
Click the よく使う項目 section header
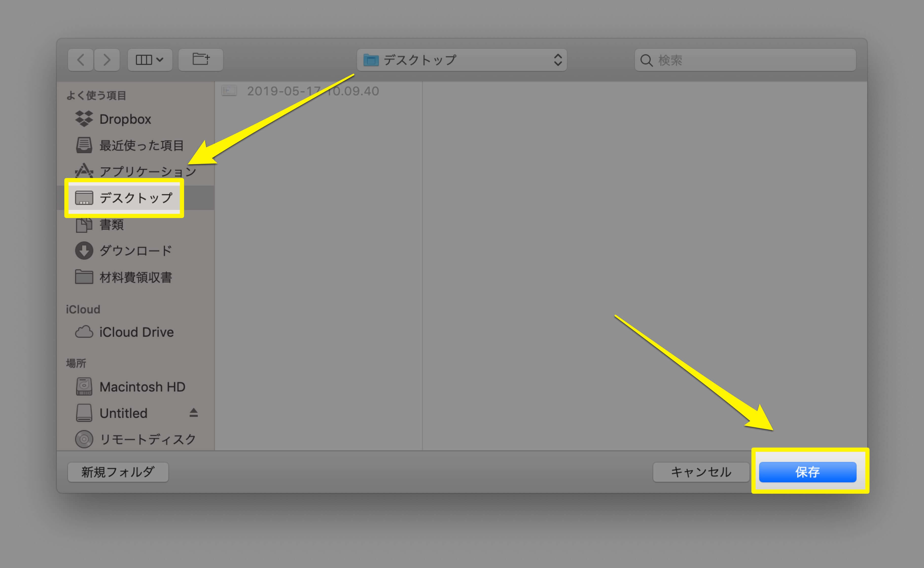[x=96, y=95]
